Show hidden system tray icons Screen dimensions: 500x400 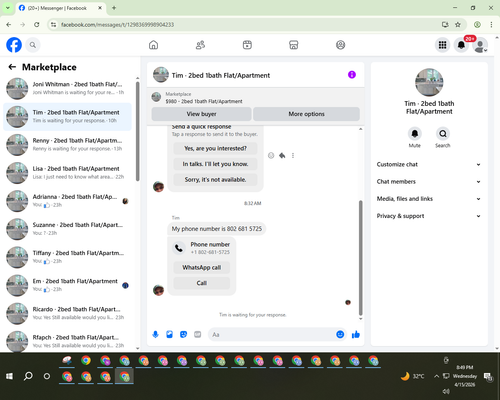436,376
